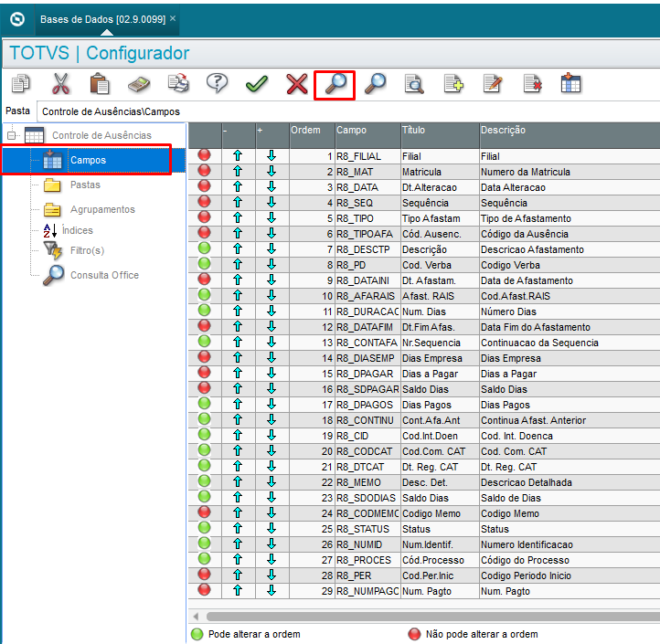Move R8_DESCTP up with its up arrow
This screenshot has width=660, height=644.
(238, 249)
